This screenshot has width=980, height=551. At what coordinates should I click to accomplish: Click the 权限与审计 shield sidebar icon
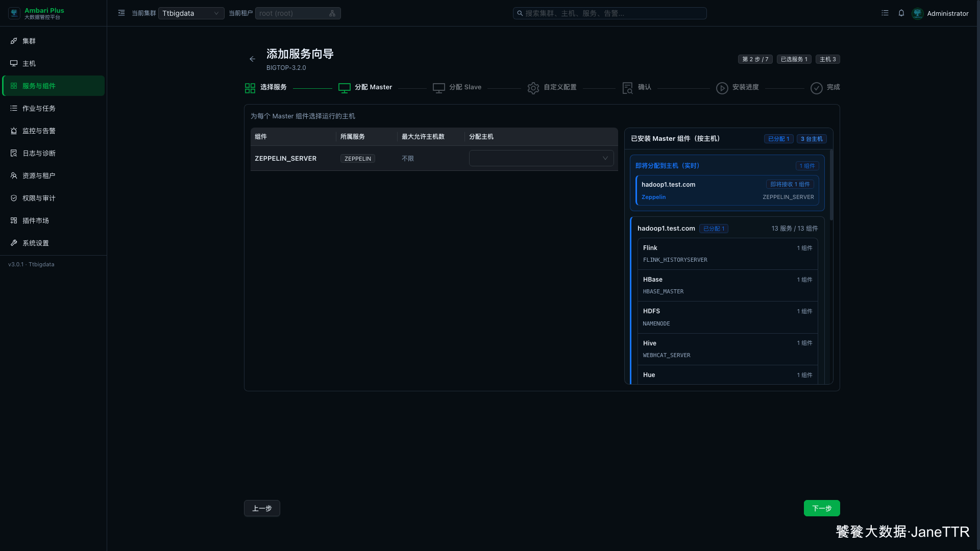(x=14, y=198)
